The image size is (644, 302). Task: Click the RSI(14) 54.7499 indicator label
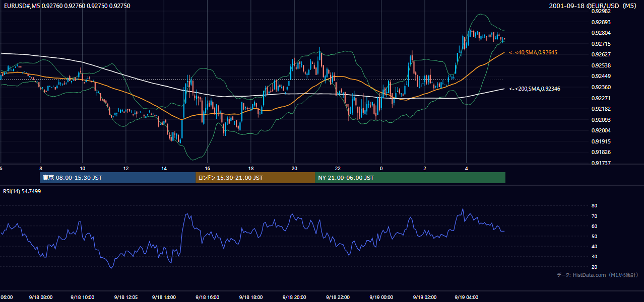[22, 191]
